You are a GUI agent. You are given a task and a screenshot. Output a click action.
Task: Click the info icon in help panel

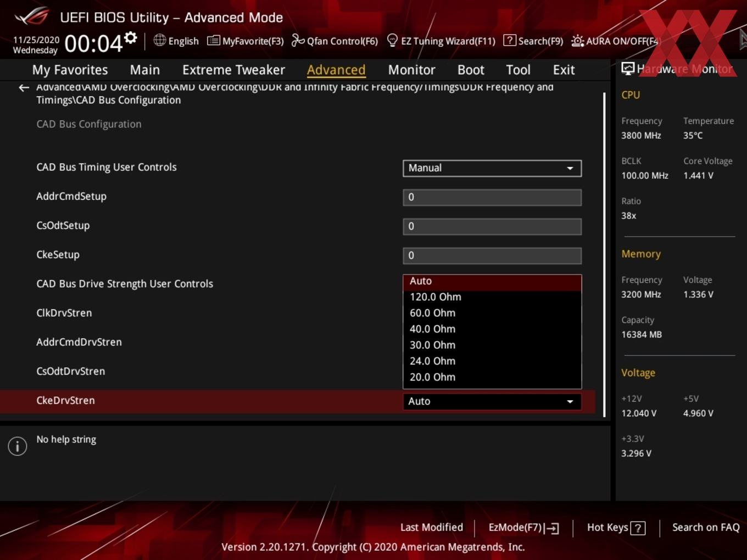point(18,446)
